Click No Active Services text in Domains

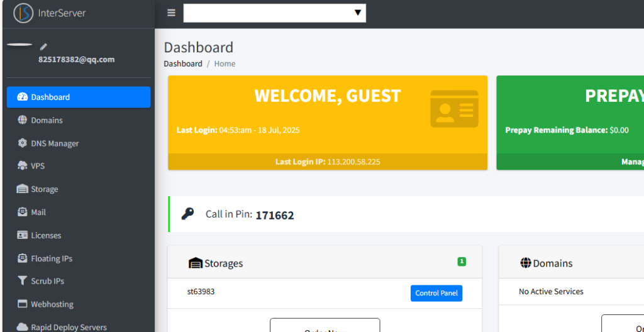[551, 292]
